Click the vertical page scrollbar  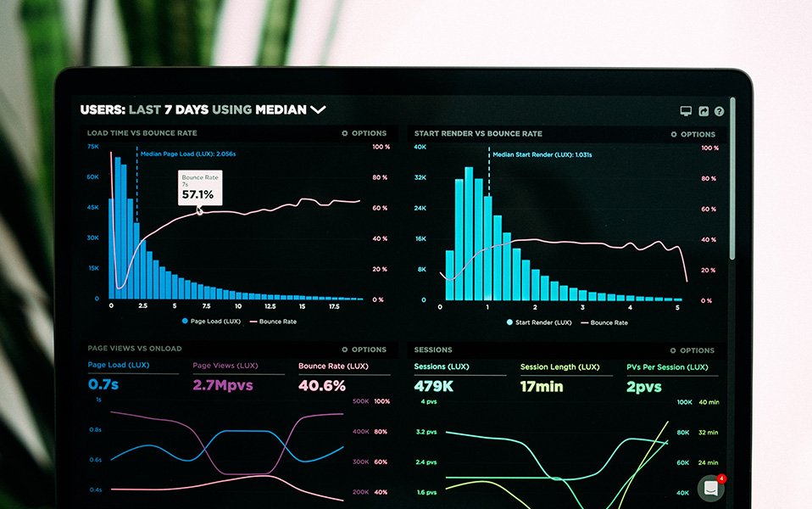tap(732, 178)
